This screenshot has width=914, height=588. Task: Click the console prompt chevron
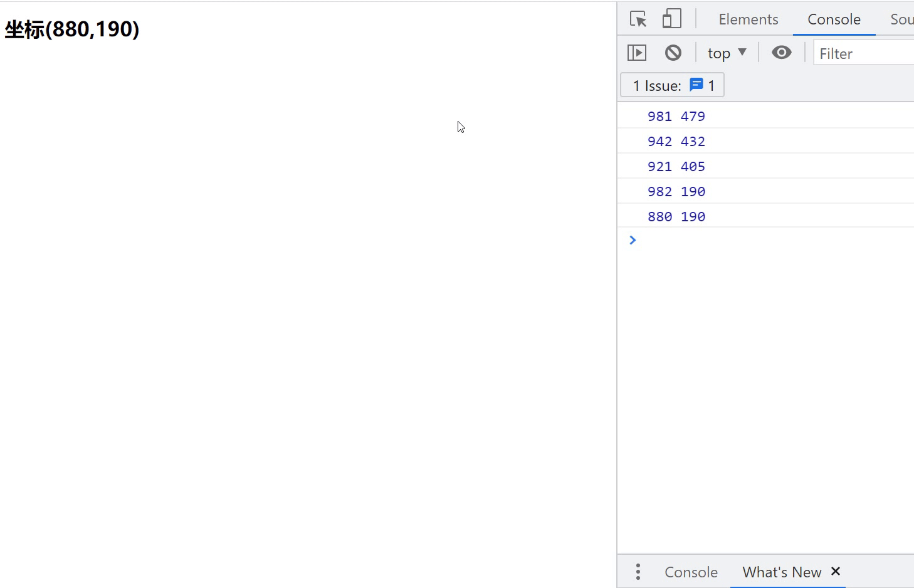[x=633, y=240]
